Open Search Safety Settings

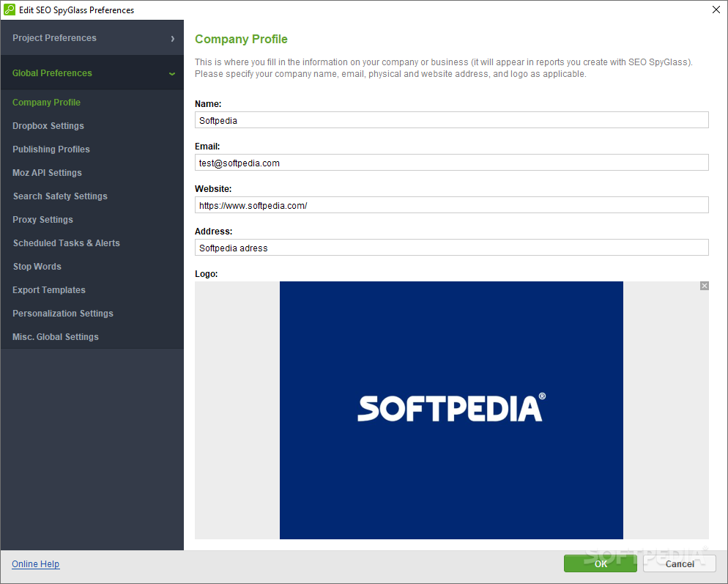pyautogui.click(x=60, y=196)
